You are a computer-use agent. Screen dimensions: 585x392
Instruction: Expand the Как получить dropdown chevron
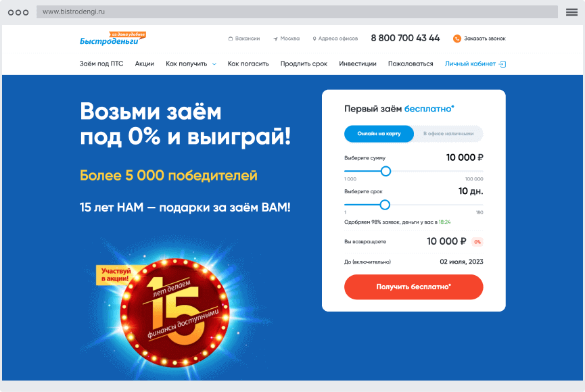[x=214, y=64]
